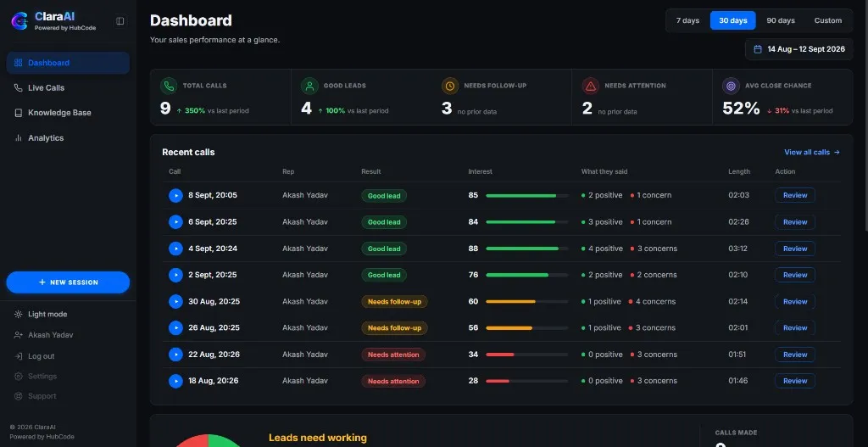This screenshot has width=868, height=447.
Task: Open Knowledge Base from the sidebar
Action: [x=68, y=113]
